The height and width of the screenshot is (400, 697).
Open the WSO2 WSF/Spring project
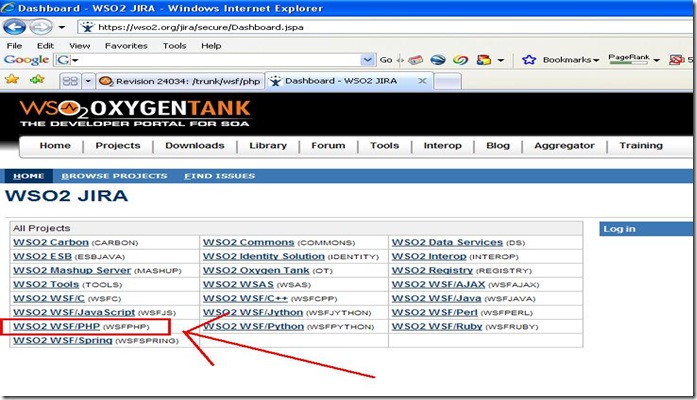pos(63,340)
